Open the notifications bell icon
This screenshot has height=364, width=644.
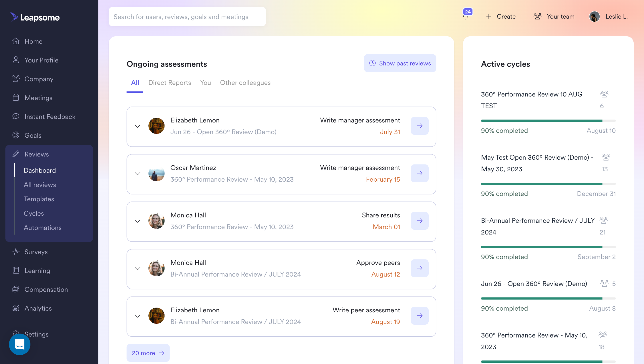[465, 17]
